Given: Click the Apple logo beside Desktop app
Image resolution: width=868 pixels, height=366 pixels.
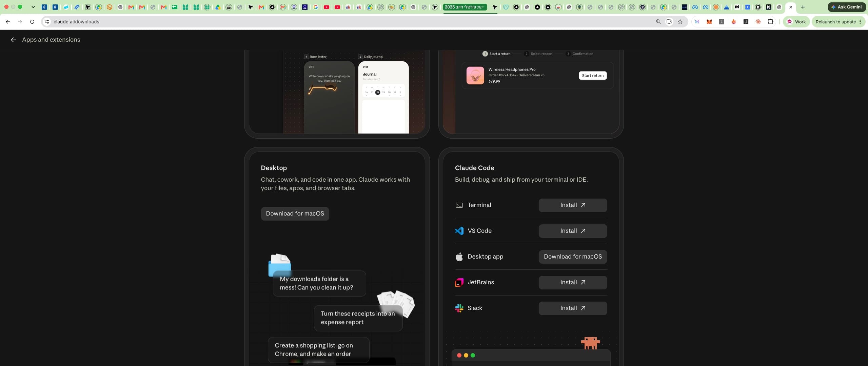Looking at the screenshot, I should point(459,257).
